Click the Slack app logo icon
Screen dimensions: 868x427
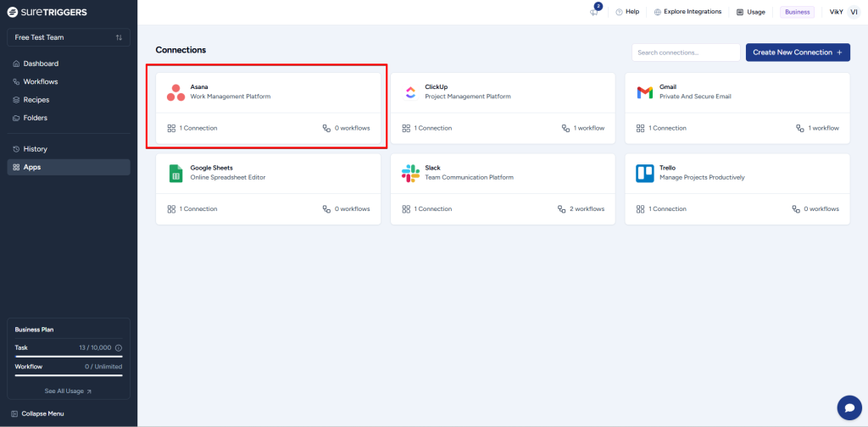click(410, 173)
